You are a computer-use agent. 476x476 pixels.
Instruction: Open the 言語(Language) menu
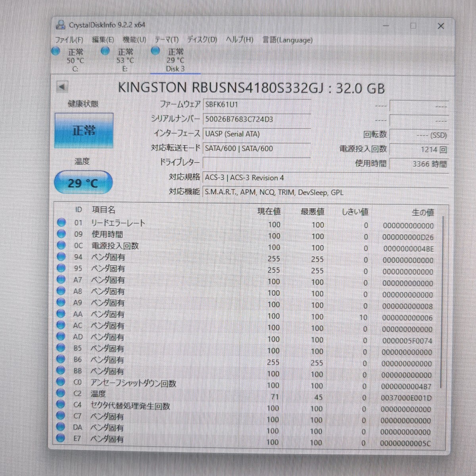click(288, 40)
